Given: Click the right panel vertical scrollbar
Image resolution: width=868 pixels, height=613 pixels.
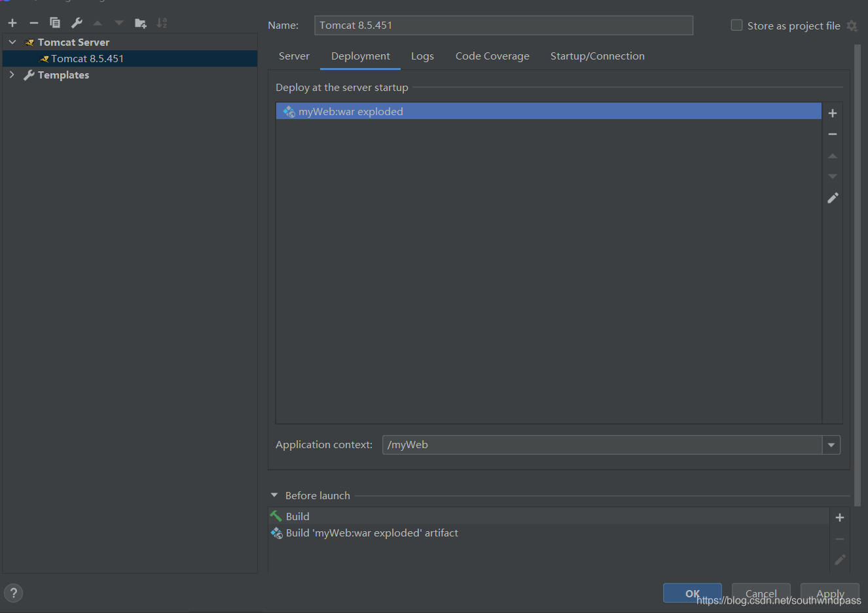Looking at the screenshot, I should tap(858, 275).
